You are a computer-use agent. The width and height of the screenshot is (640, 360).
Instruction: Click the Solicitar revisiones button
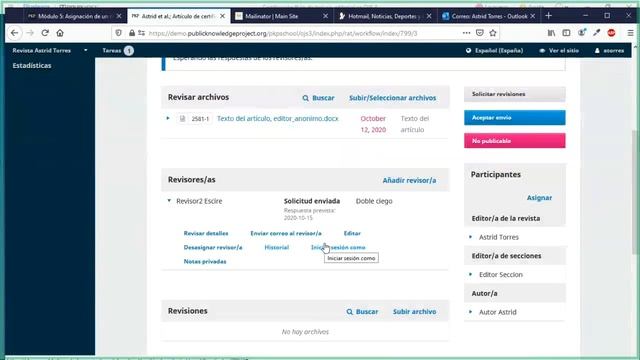515,94
